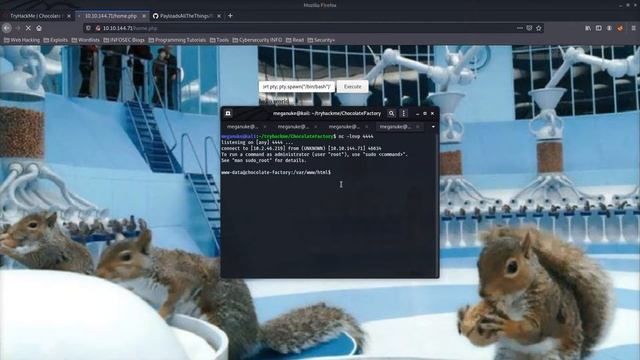Open the Security+ bookmarks folder
Screen dimensions: 640x360
click(x=321, y=40)
